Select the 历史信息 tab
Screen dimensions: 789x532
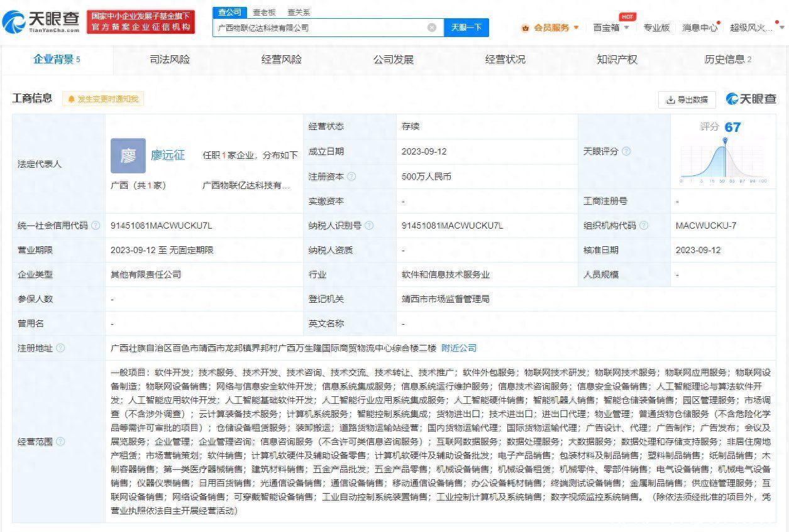point(728,60)
